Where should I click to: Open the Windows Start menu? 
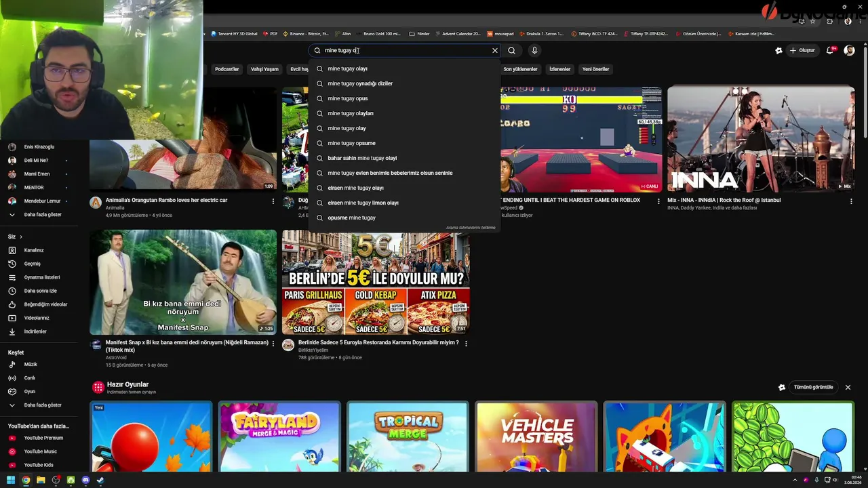click(11, 481)
